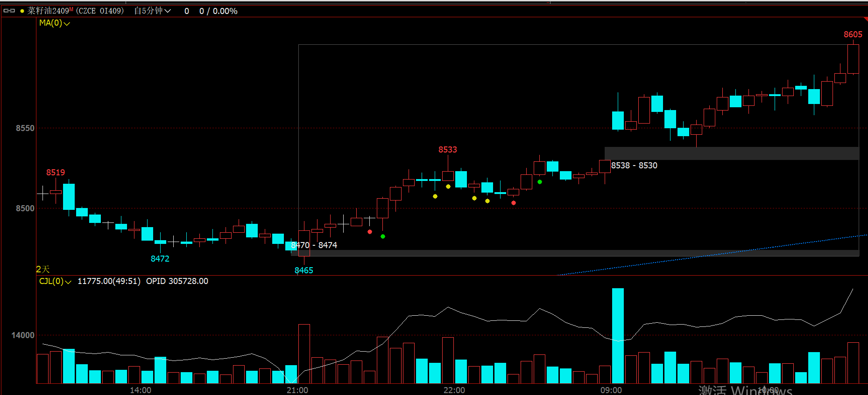Select the 8470 - 8474 zone label

314,245
